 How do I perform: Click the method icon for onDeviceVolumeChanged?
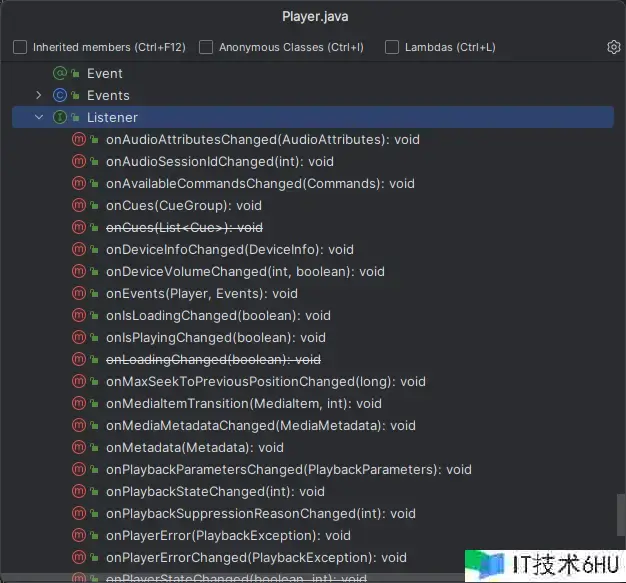pos(79,271)
